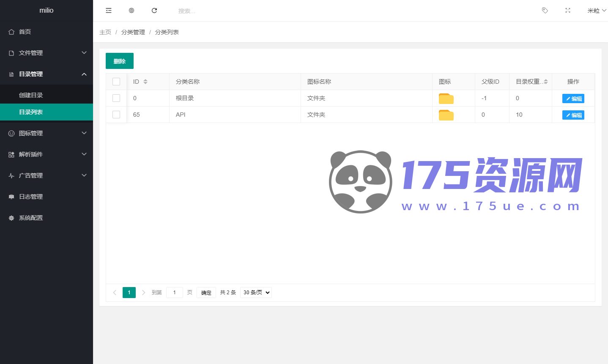Screen dimensions: 608x364
Task: Click the folder icon in 根目录 row
Action: coord(446,99)
